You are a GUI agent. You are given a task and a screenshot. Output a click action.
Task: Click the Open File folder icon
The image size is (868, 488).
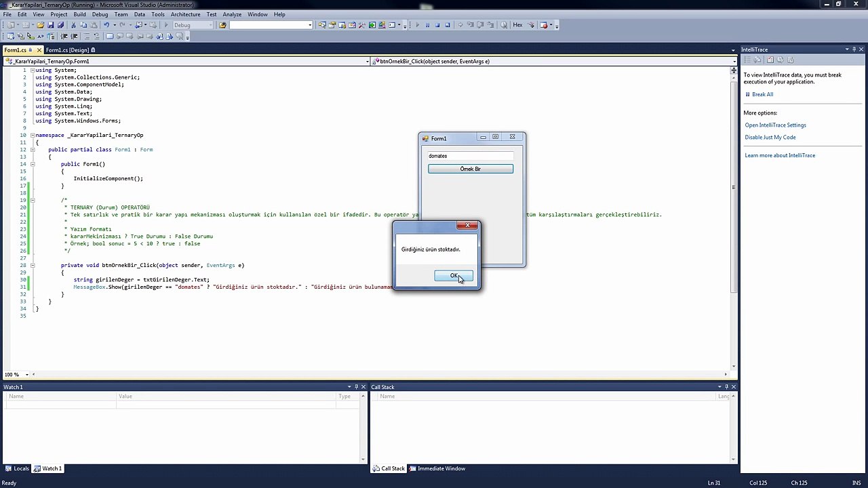(x=41, y=25)
